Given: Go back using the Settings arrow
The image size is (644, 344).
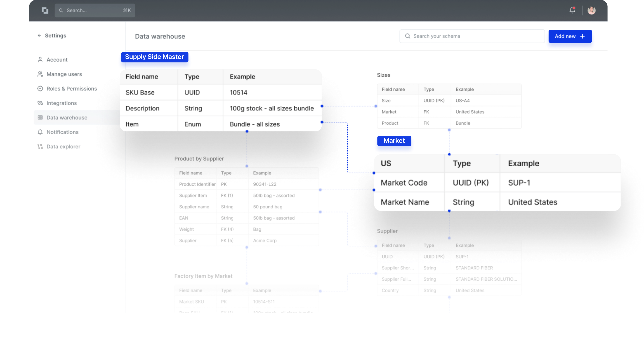Looking at the screenshot, I should coord(39,36).
